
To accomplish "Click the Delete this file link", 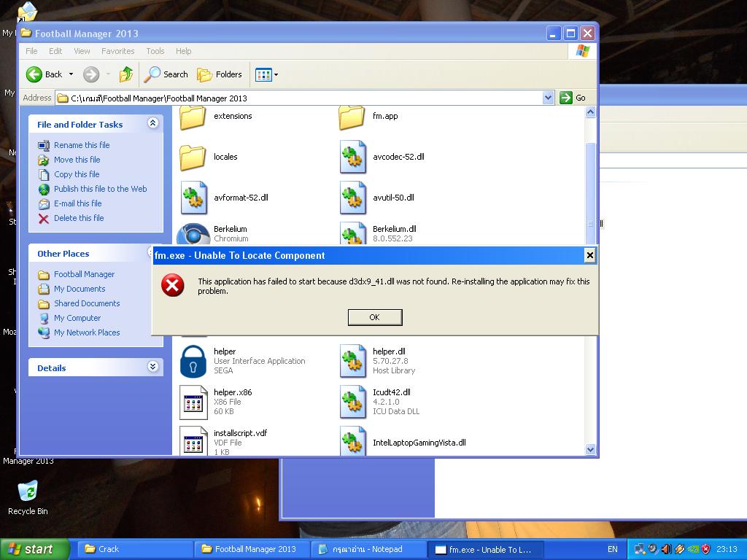I will [79, 218].
